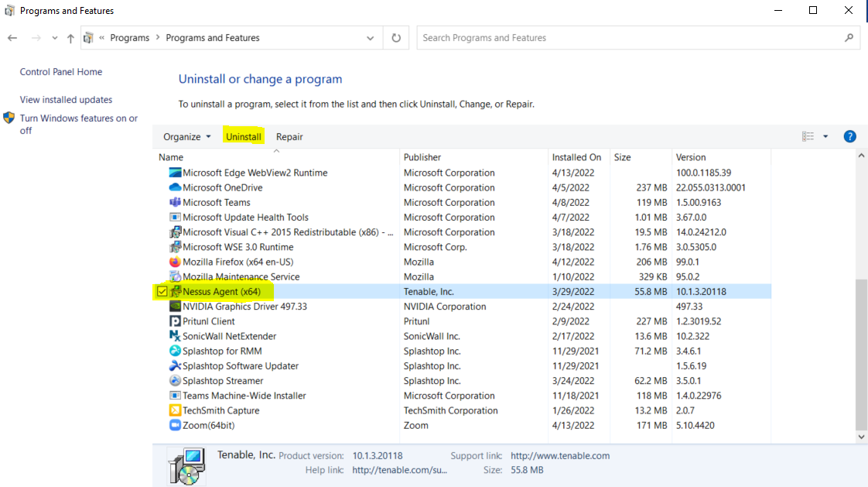Sort by Installed On column header
868x487 pixels.
579,157
